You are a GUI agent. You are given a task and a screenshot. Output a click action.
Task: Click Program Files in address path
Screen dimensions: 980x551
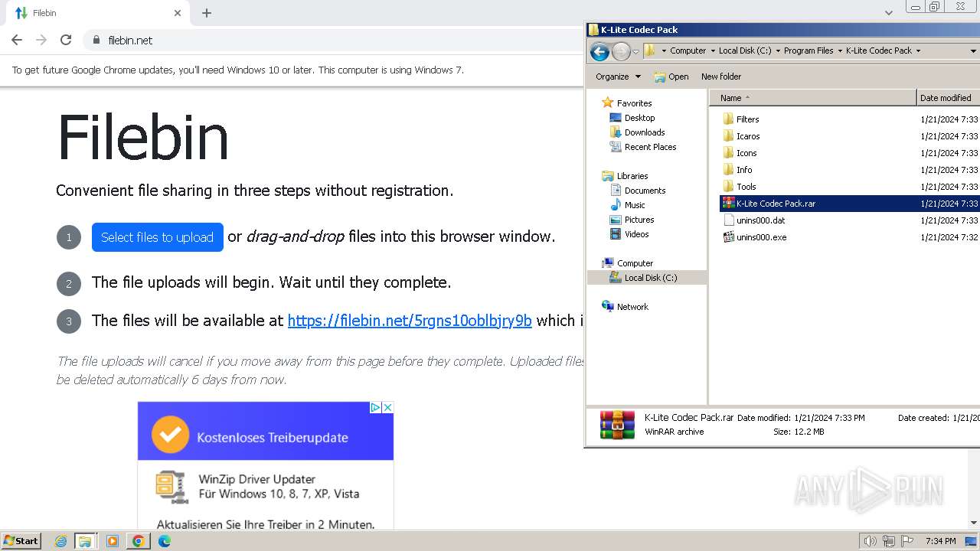pos(808,51)
